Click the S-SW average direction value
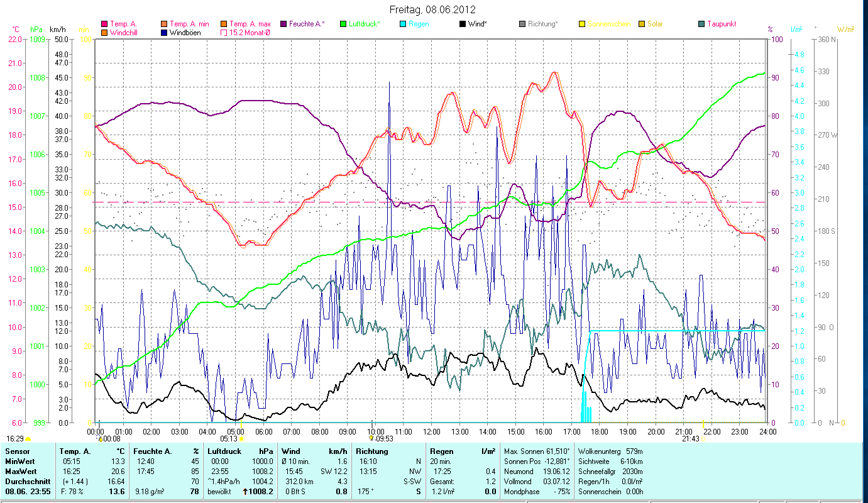Viewport: 868px width, 503px height. pyautogui.click(x=412, y=482)
